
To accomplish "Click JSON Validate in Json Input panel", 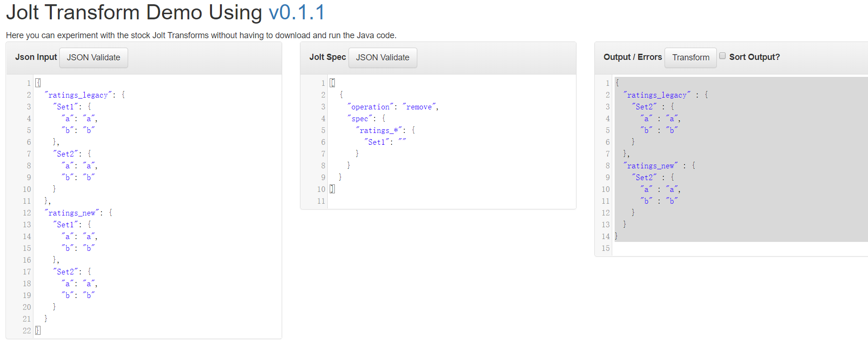I will pos(94,58).
